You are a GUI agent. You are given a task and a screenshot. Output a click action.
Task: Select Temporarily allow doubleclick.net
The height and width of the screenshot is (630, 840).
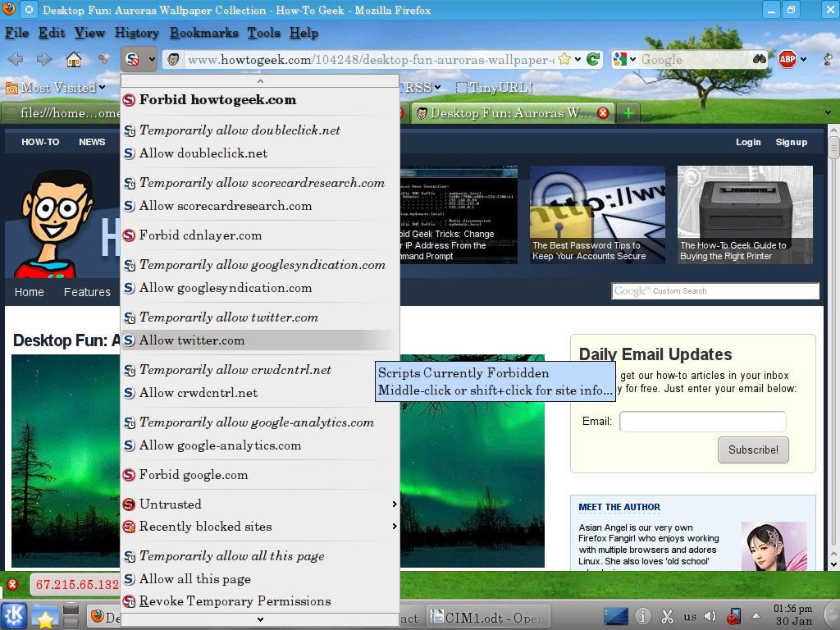(x=260, y=130)
